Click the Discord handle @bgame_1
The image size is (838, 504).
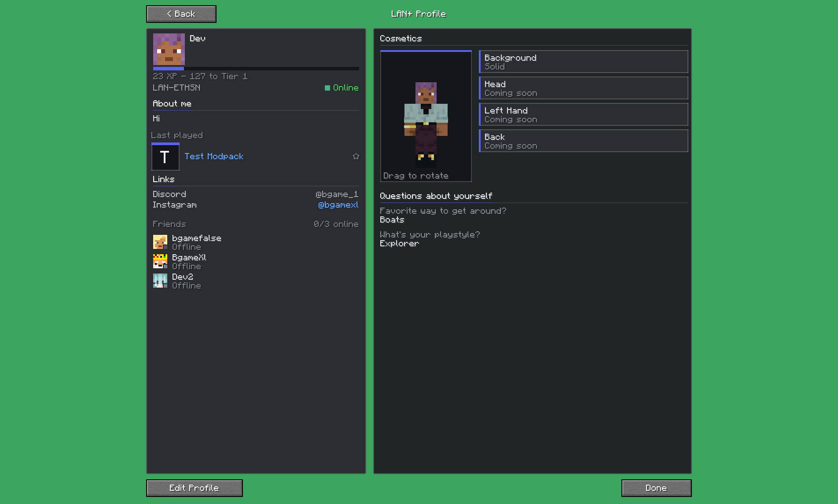pos(337,194)
